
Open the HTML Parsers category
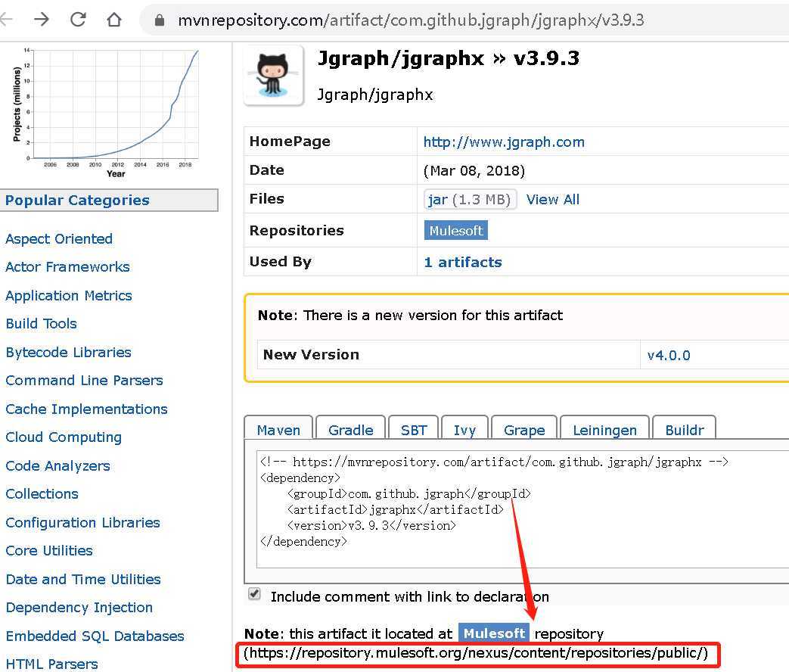point(52,664)
